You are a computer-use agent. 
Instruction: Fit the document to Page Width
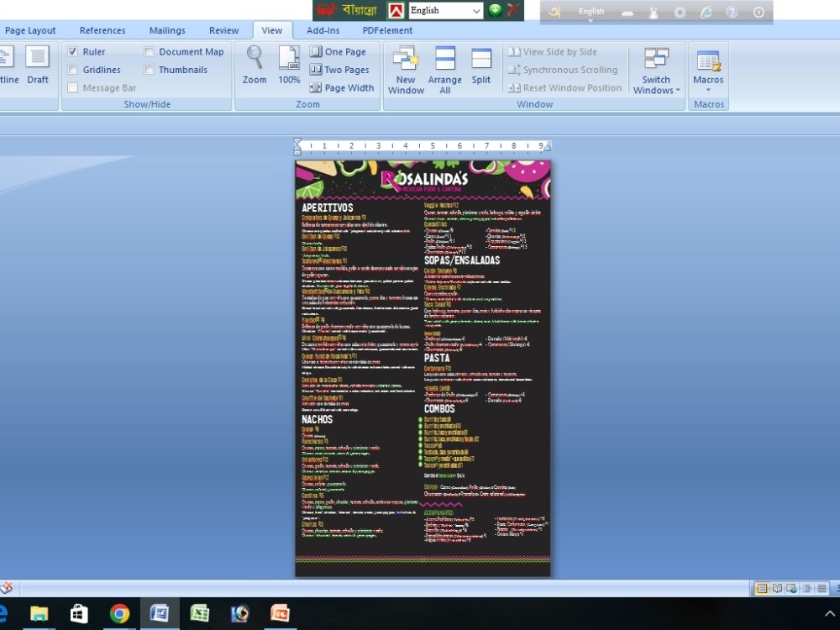[342, 88]
